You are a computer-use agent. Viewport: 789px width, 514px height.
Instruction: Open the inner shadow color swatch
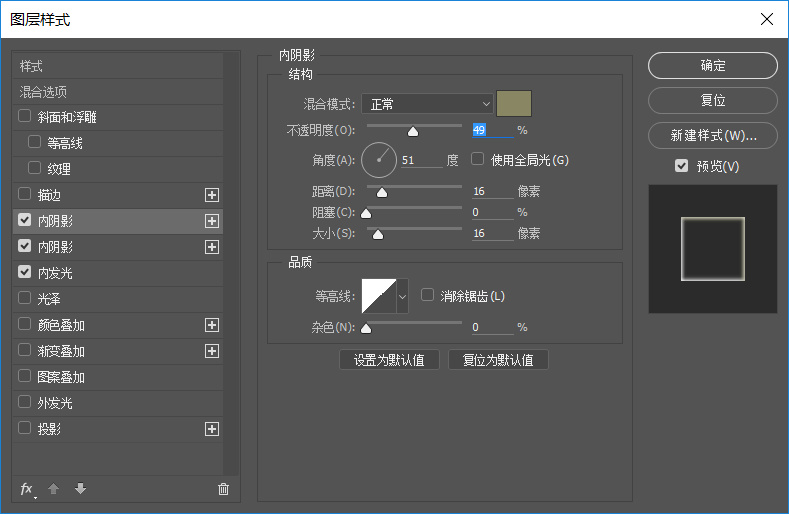(514, 103)
